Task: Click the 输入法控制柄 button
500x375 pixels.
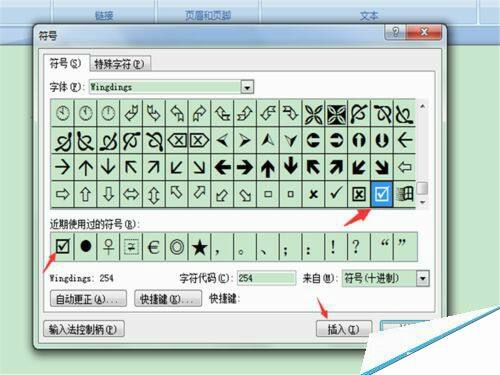Action: (x=84, y=329)
